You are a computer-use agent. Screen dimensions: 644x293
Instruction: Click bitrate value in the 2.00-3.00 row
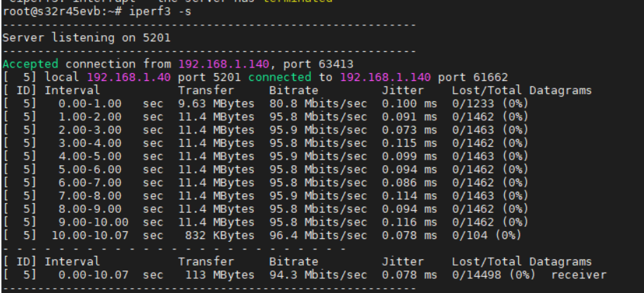tap(318, 130)
